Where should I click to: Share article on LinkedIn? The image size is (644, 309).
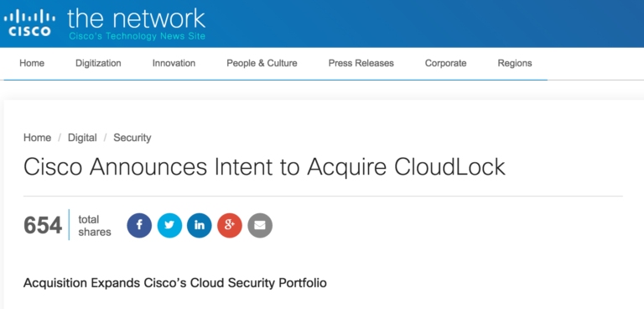pos(200,226)
